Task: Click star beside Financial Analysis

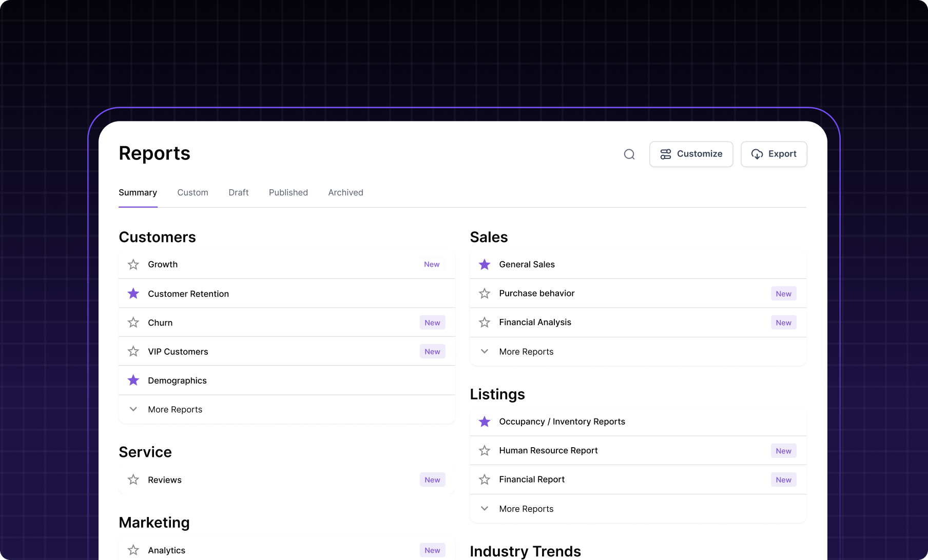Action: click(x=485, y=323)
